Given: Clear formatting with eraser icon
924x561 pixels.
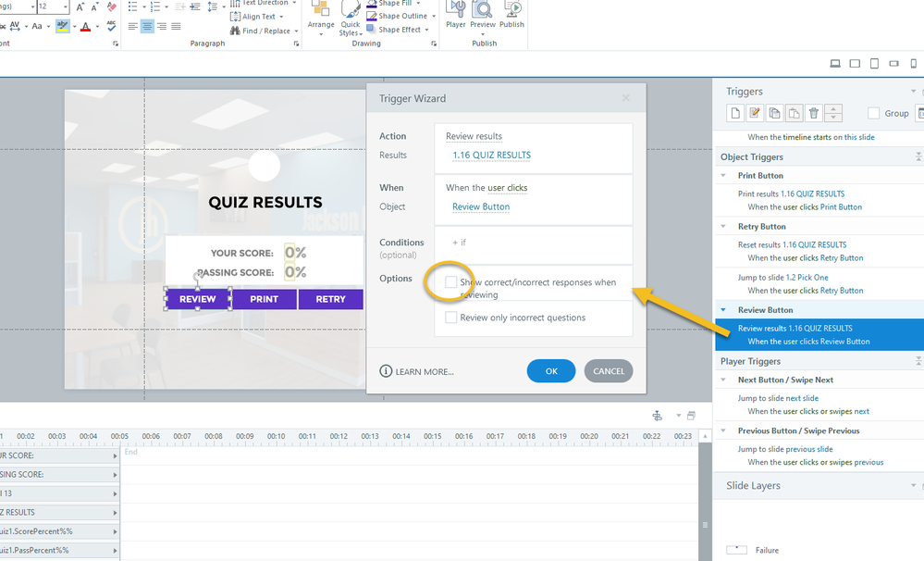Looking at the screenshot, I should point(111,7).
